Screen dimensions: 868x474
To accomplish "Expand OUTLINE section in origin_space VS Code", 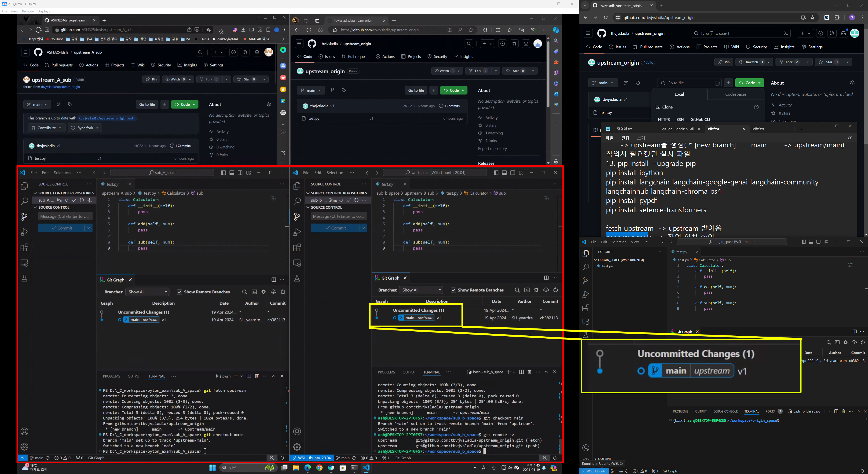I will point(605,459).
